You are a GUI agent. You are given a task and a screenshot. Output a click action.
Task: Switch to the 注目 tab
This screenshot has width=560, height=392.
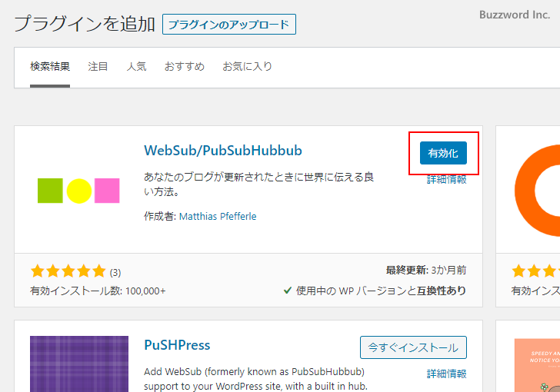(98, 66)
